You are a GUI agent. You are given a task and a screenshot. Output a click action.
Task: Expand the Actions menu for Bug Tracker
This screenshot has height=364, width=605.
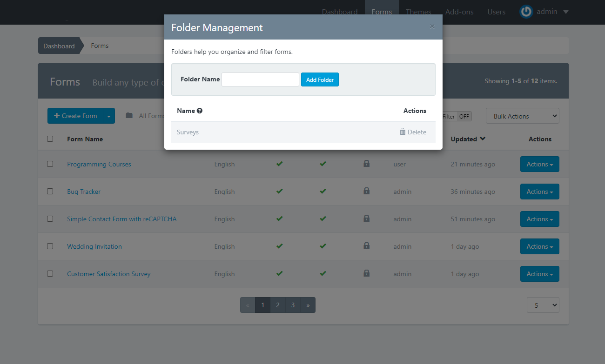coord(539,192)
